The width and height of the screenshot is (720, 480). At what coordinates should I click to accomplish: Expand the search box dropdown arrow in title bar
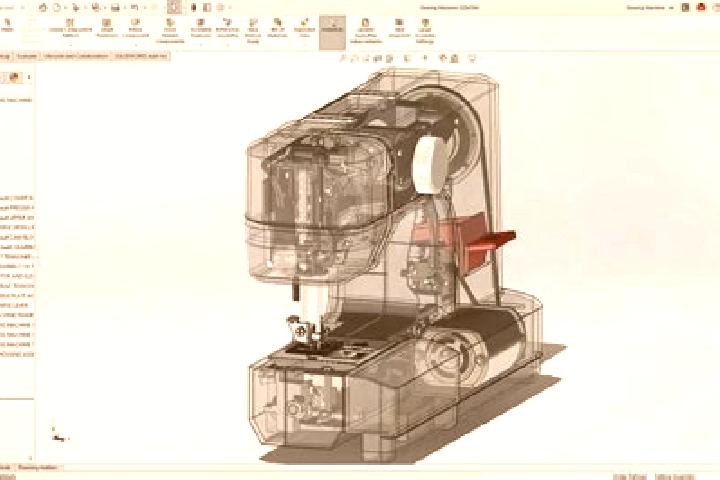point(672,8)
